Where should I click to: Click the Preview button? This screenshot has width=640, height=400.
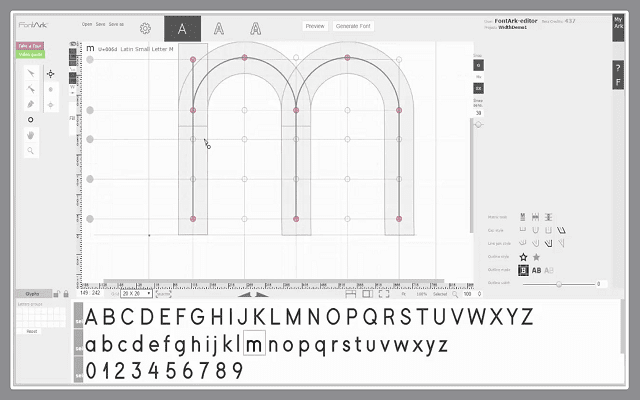point(315,26)
